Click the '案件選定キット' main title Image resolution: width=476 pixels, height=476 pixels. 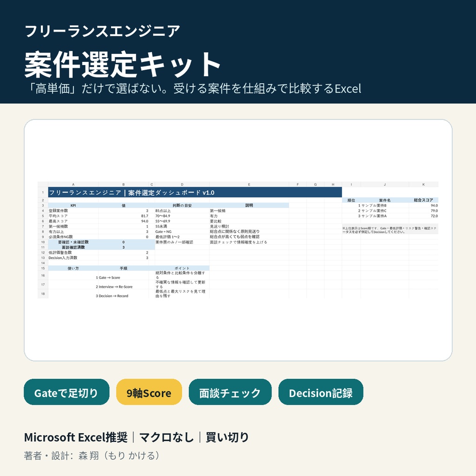122,65
